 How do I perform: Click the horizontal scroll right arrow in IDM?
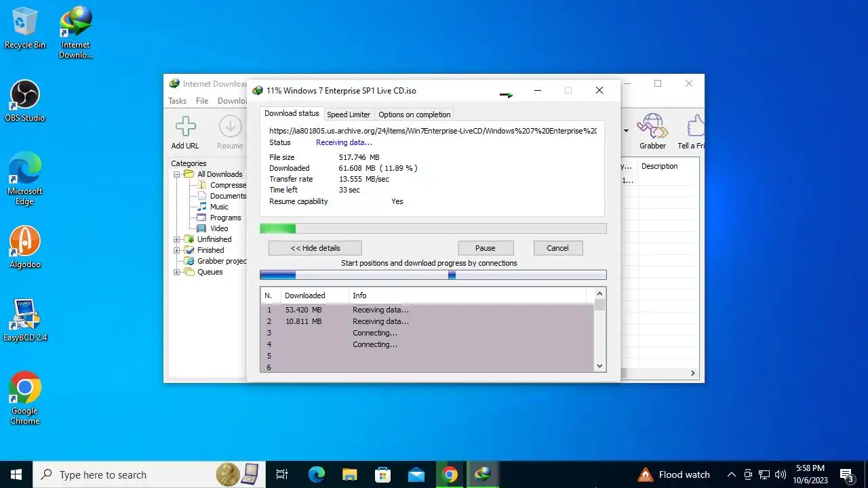692,373
